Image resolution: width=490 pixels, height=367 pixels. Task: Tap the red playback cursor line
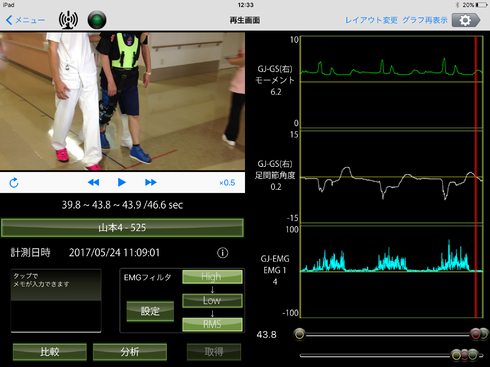pyautogui.click(x=476, y=177)
